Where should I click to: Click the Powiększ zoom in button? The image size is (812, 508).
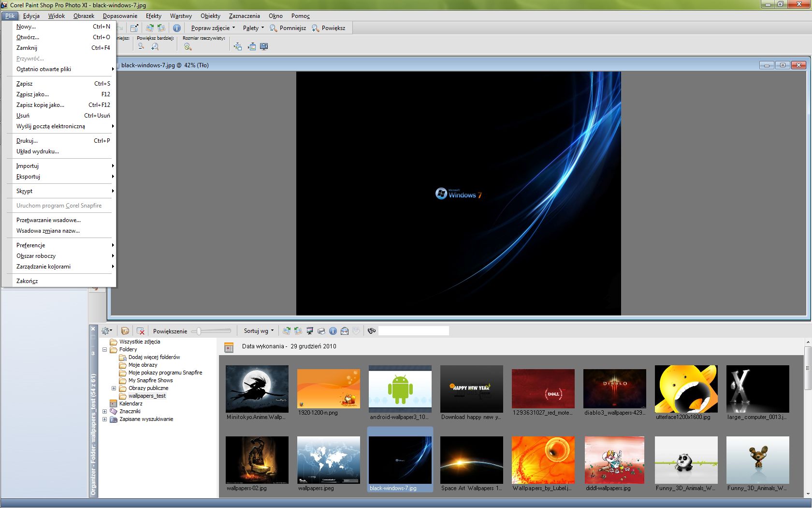329,28
